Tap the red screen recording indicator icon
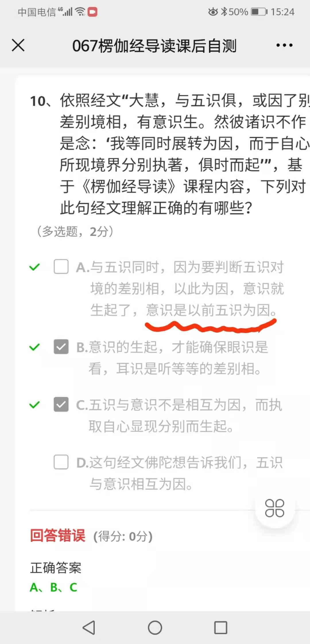This screenshot has height=644, width=310. pyautogui.click(x=92, y=12)
